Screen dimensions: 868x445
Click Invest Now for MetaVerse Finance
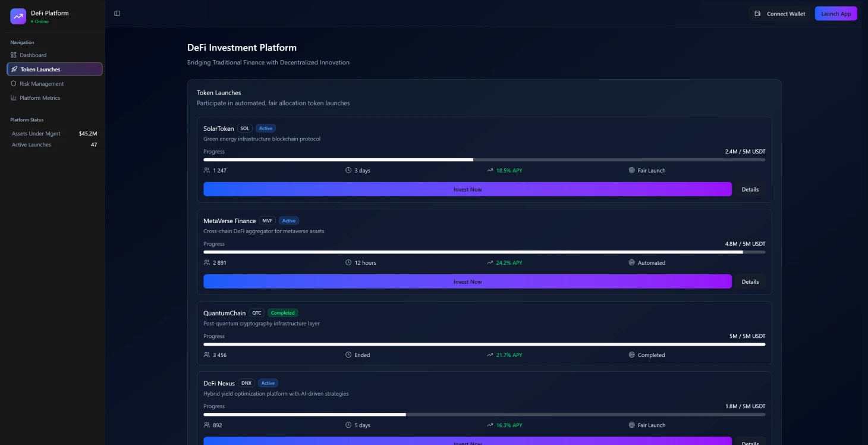click(467, 281)
